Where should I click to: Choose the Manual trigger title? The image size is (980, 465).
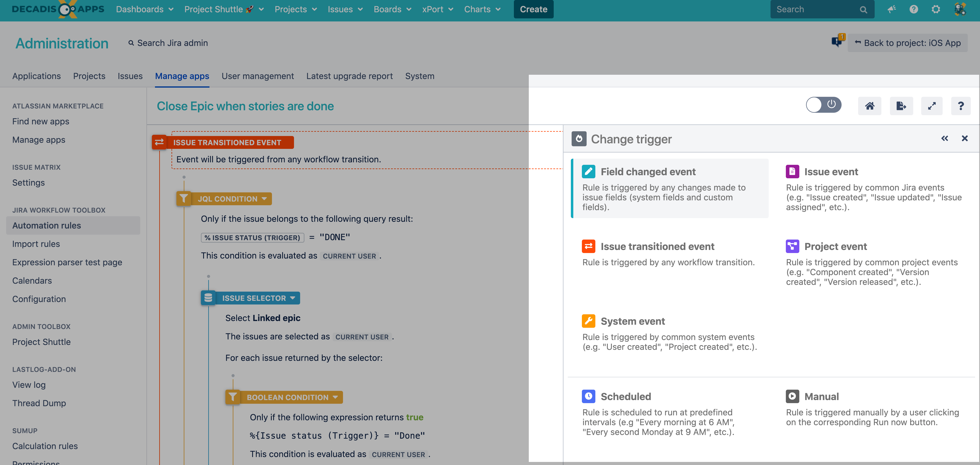821,397
